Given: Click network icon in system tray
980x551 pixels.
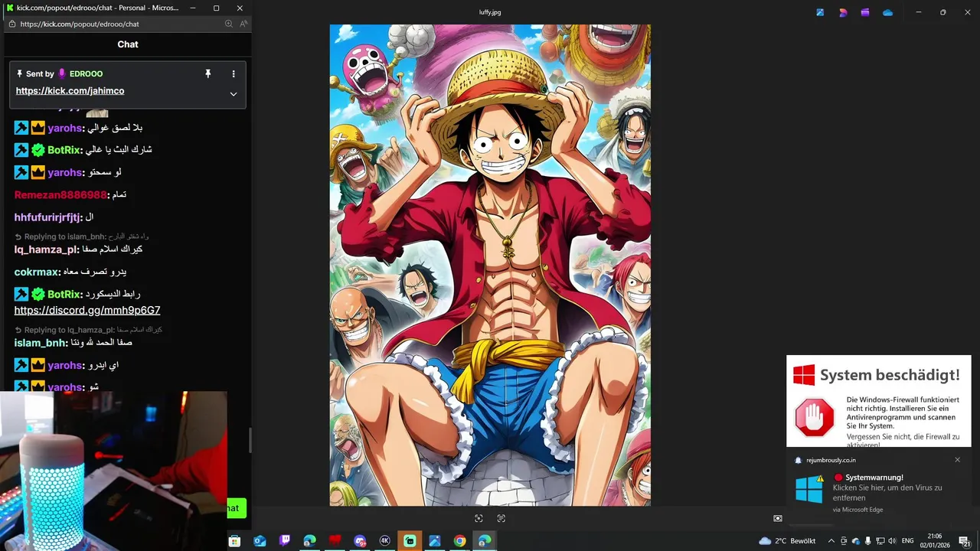Looking at the screenshot, I should pyautogui.click(x=880, y=541).
